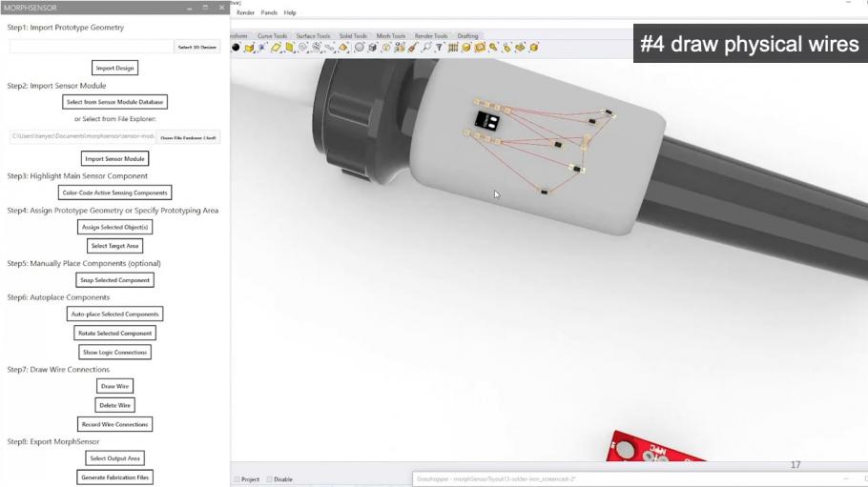Image resolution: width=868 pixels, height=487 pixels.
Task: Click the clustered spheres toolbar icon
Action: pos(398,48)
